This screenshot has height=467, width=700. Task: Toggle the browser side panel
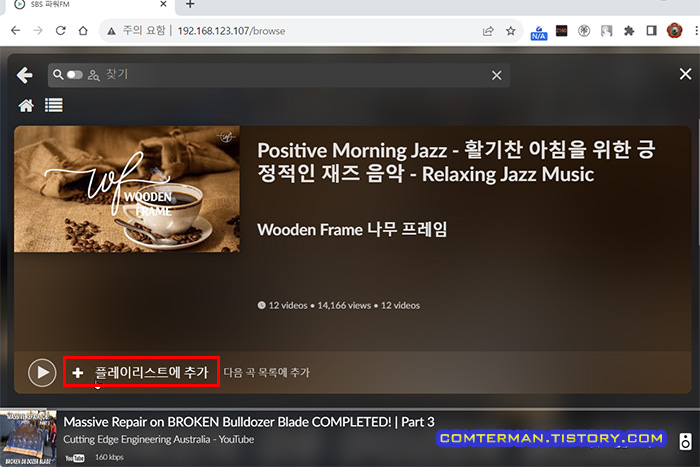point(651,30)
